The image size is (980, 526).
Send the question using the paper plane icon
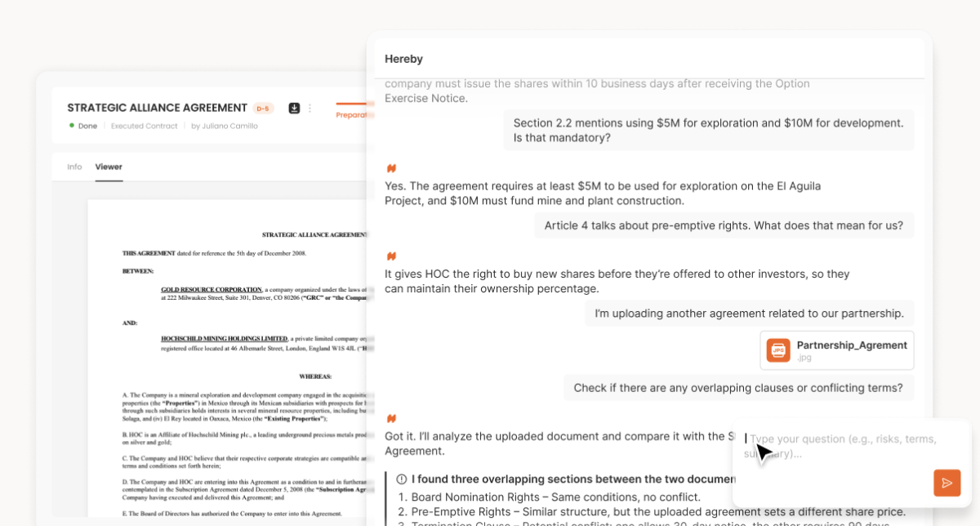(x=947, y=482)
